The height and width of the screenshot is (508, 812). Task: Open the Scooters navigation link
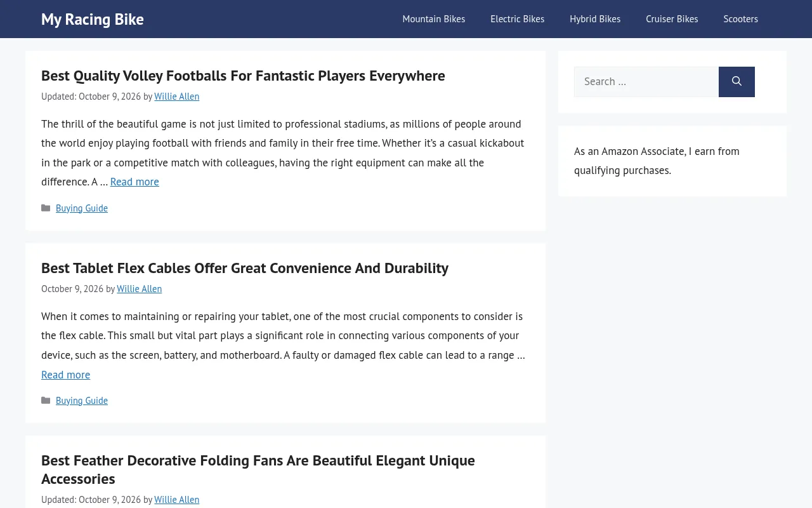(x=741, y=19)
